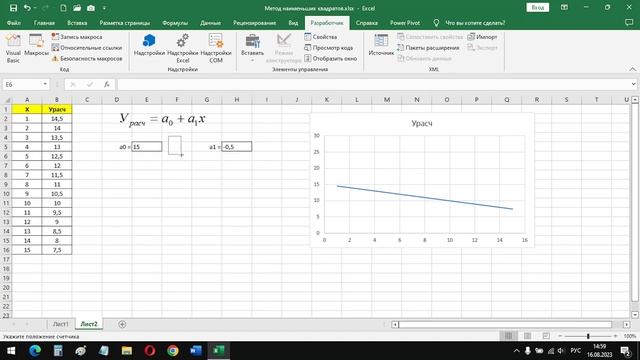Open Надстройки add-ins store
Screen dimensions: 640x360
click(149, 45)
